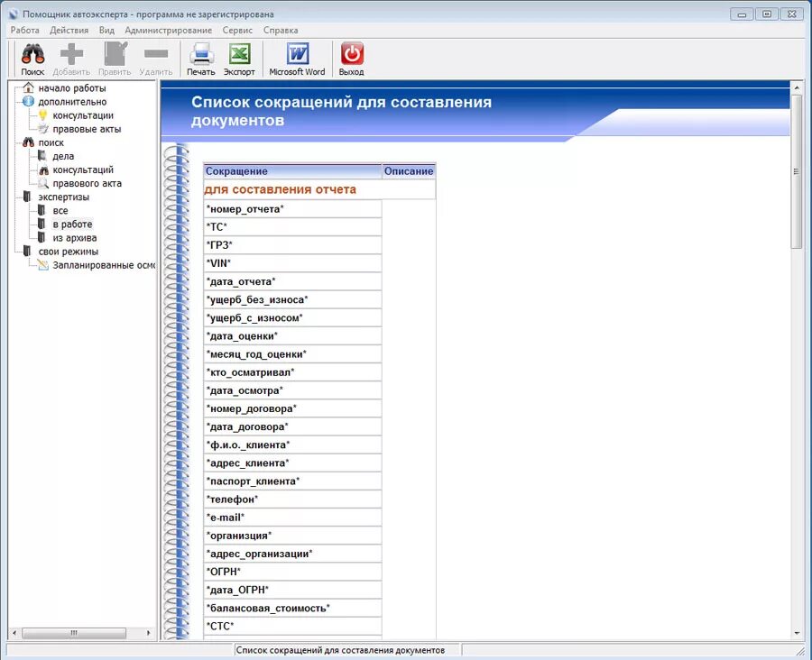Image resolution: width=812 pixels, height=660 pixels.
Task: Click the *VIN* cell
Action: click(292, 263)
